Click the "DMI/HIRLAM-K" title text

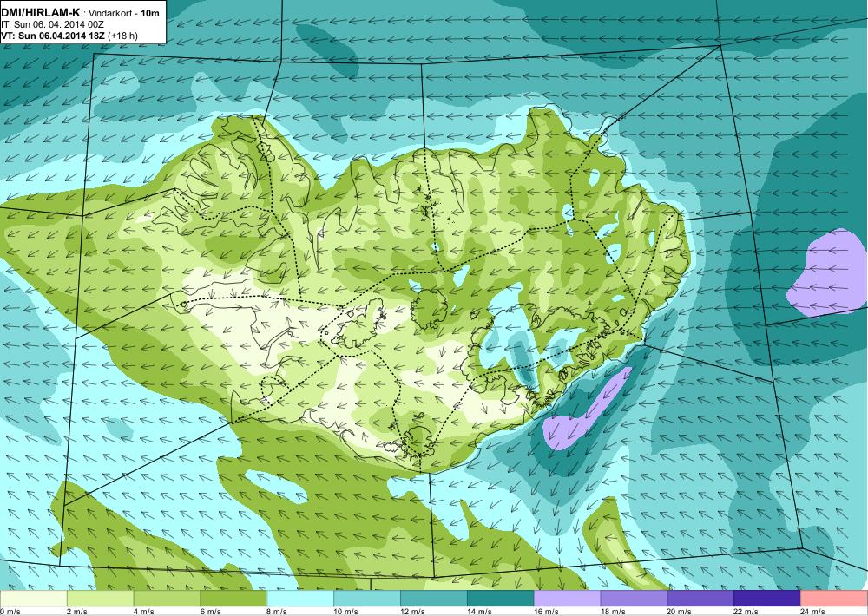click(x=41, y=12)
